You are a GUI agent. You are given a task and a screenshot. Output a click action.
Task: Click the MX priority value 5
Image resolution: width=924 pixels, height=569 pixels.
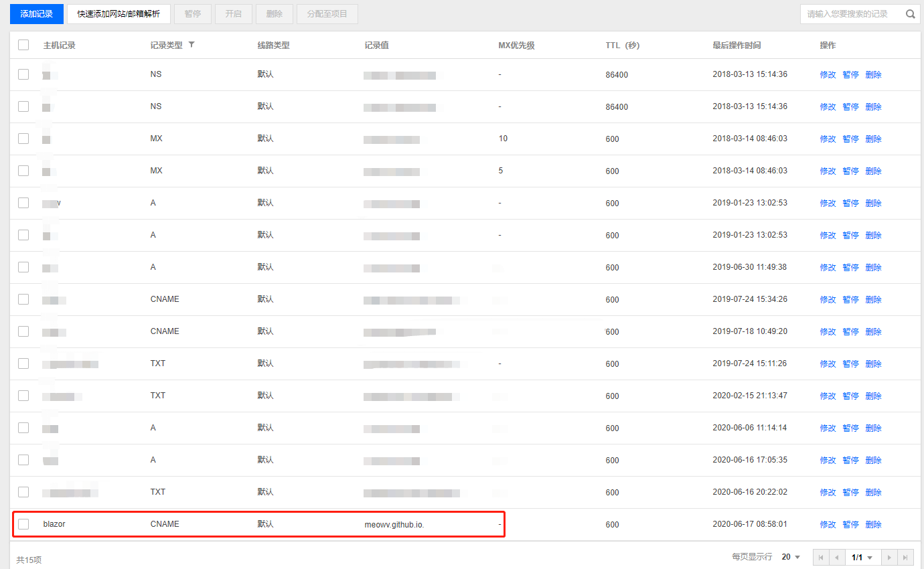click(x=501, y=171)
